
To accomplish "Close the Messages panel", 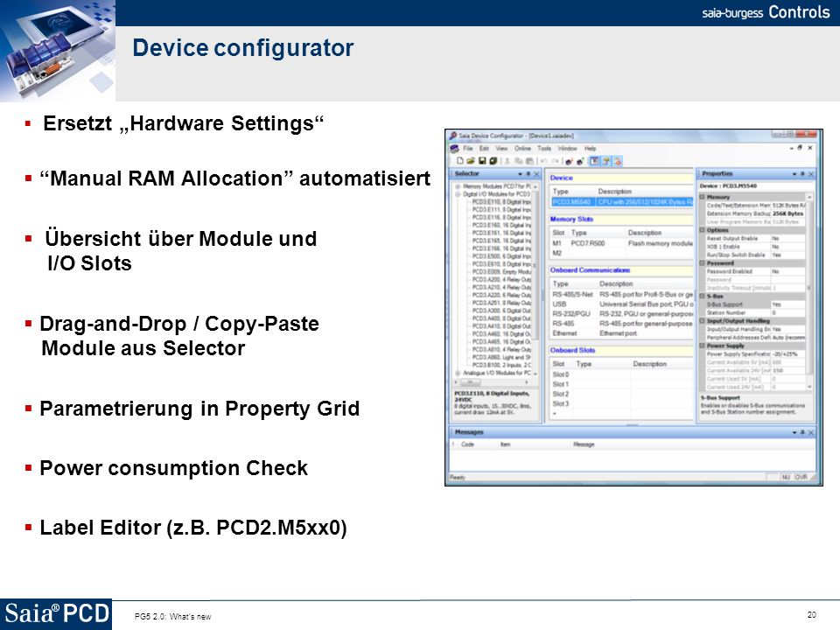I will (811, 432).
